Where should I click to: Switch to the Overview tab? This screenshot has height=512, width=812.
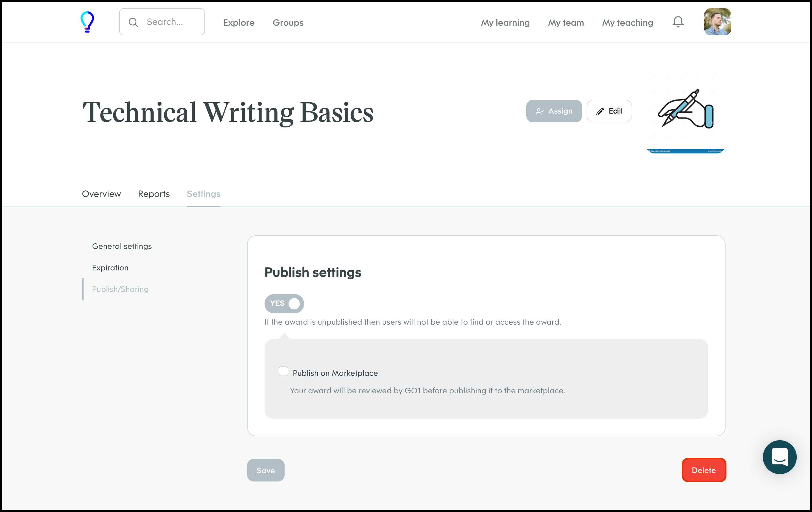pyautogui.click(x=101, y=194)
